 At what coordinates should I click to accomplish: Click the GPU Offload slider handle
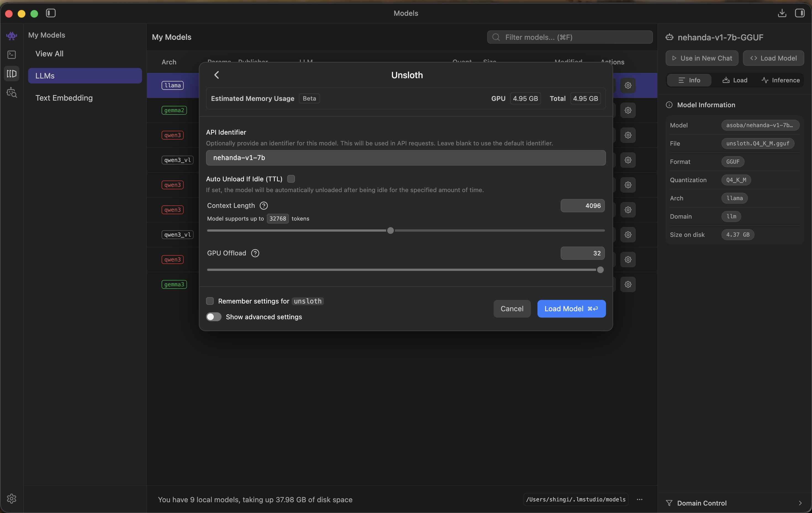pos(600,269)
